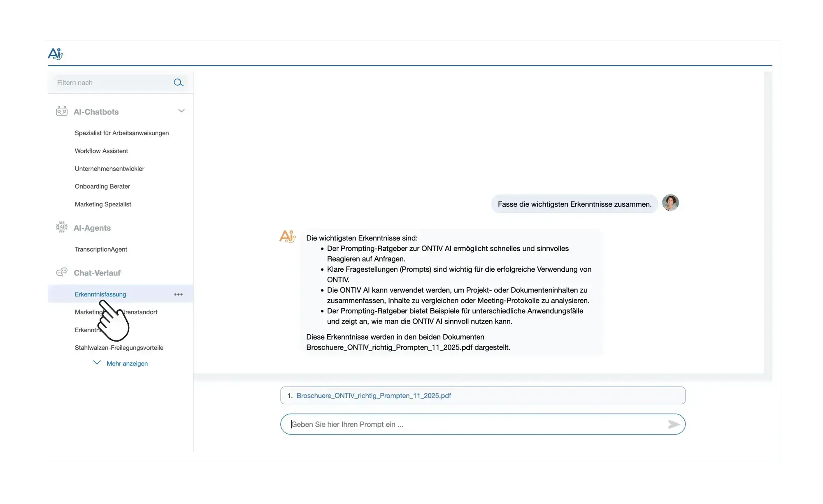
Task: Click the Mehr anzeigen chevron arrow
Action: [x=97, y=363]
